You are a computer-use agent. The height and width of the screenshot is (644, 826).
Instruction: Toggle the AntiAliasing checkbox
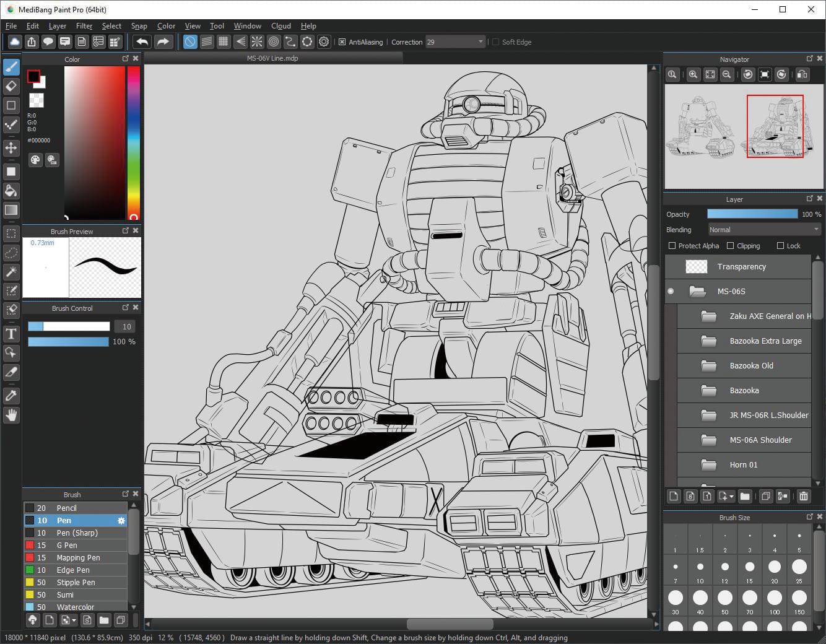click(x=342, y=42)
